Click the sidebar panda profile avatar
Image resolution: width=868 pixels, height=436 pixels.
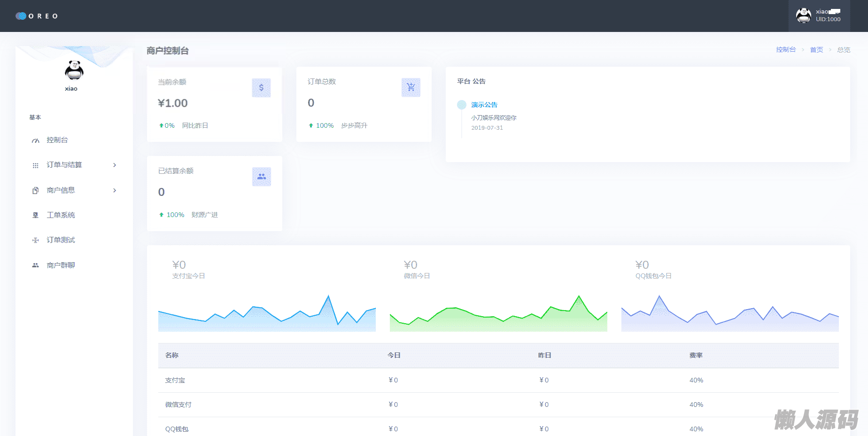(x=74, y=70)
